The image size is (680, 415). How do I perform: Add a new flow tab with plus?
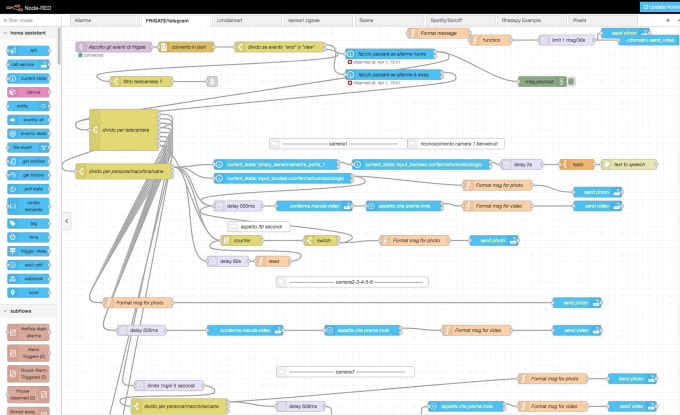(x=667, y=20)
